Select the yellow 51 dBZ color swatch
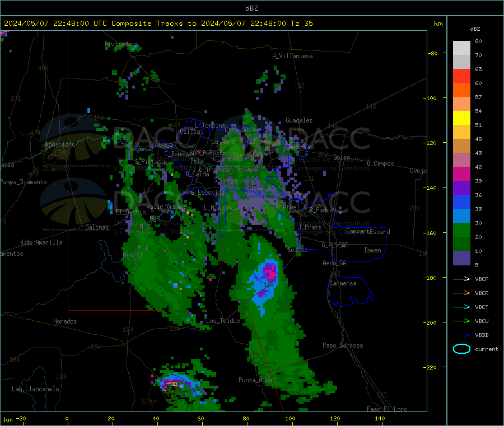 461,118
